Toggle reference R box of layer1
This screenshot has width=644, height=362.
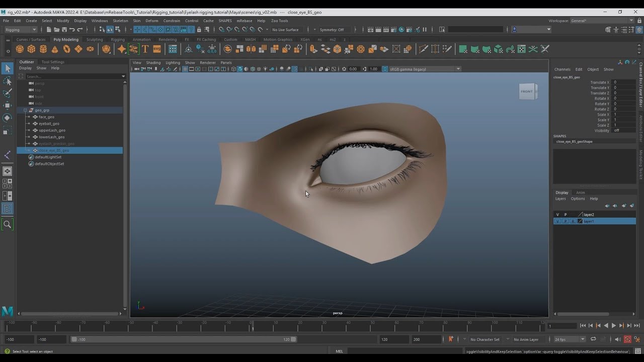coord(573,221)
